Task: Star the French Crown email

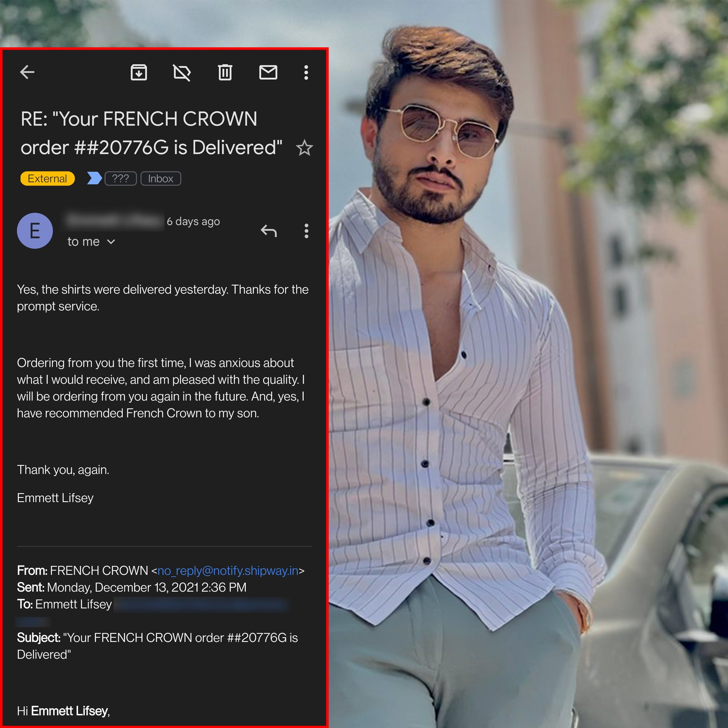Action: point(304,148)
